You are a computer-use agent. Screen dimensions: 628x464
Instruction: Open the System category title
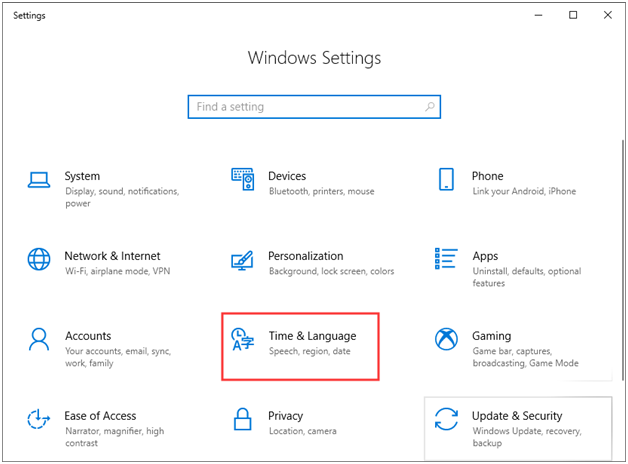tap(82, 176)
